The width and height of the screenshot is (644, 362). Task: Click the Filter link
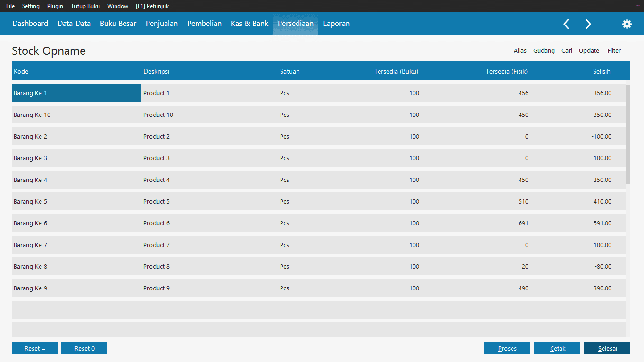coord(614,51)
